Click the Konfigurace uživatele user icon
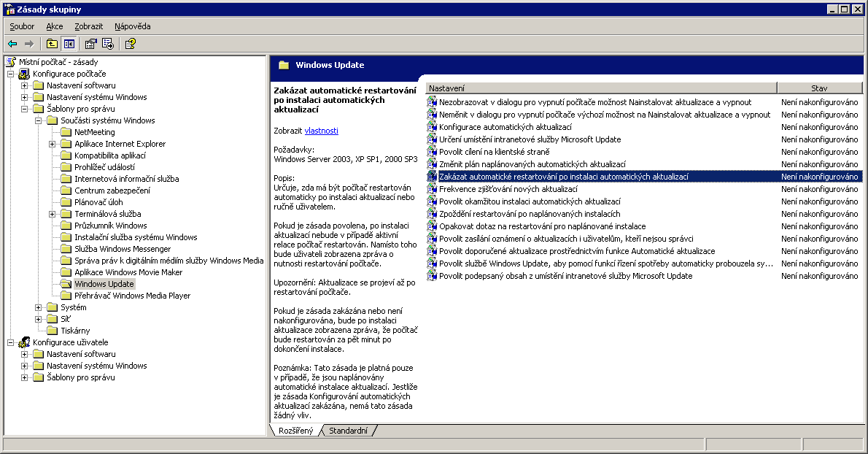This screenshot has height=454, width=868. click(24, 342)
